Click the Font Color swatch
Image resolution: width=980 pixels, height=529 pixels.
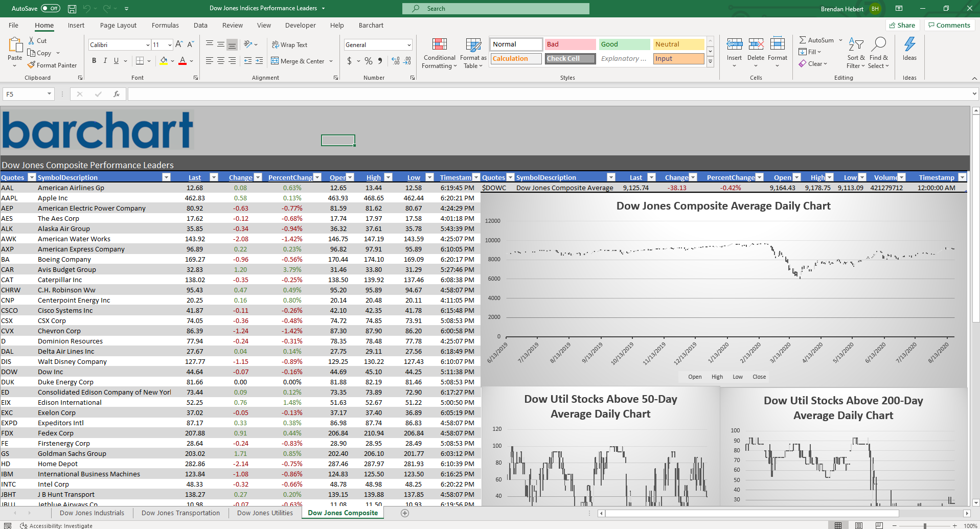pyautogui.click(x=183, y=61)
